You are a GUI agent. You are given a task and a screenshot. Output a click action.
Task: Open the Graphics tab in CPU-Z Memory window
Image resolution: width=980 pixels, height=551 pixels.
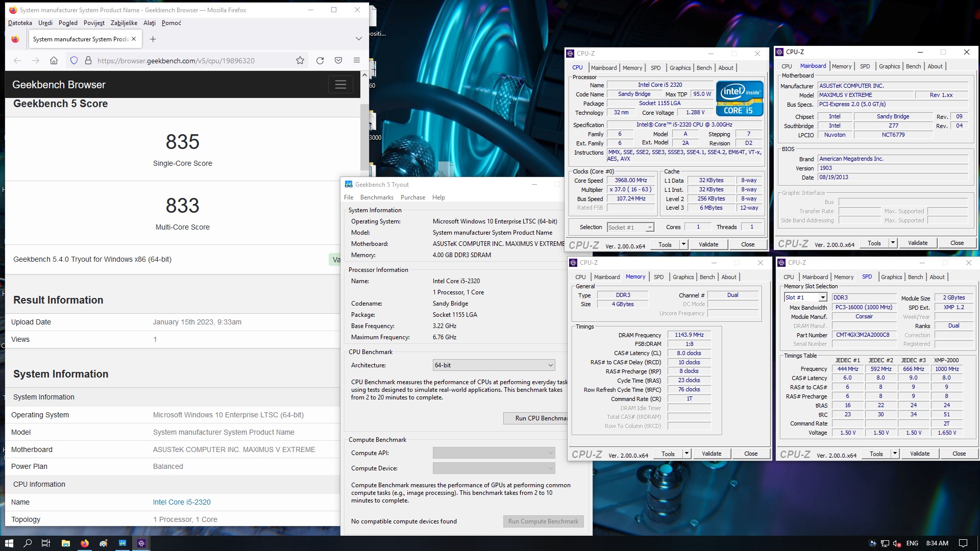coord(683,277)
